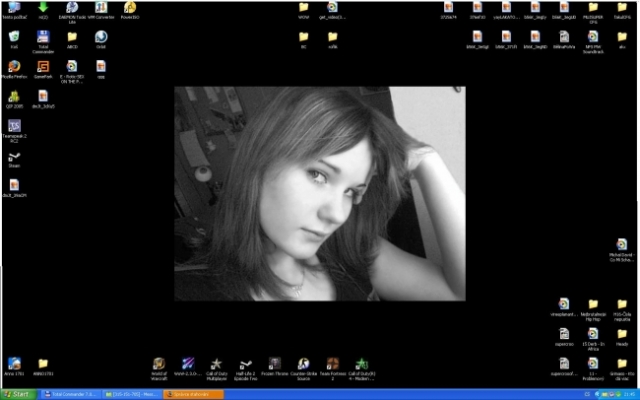This screenshot has height=400, width=640.
Task: Click the system tray clock
Action: point(629,394)
